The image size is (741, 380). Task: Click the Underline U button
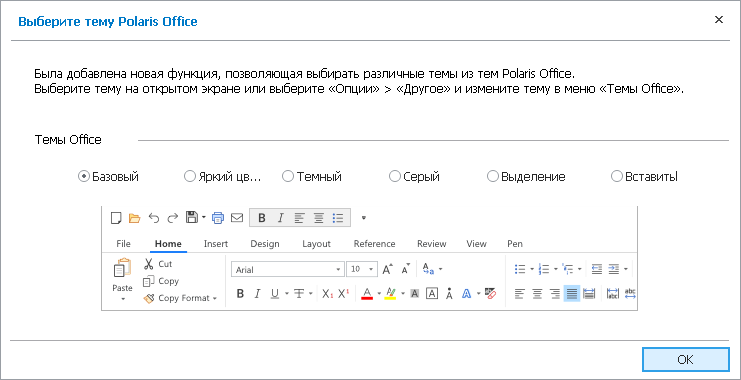click(x=275, y=294)
